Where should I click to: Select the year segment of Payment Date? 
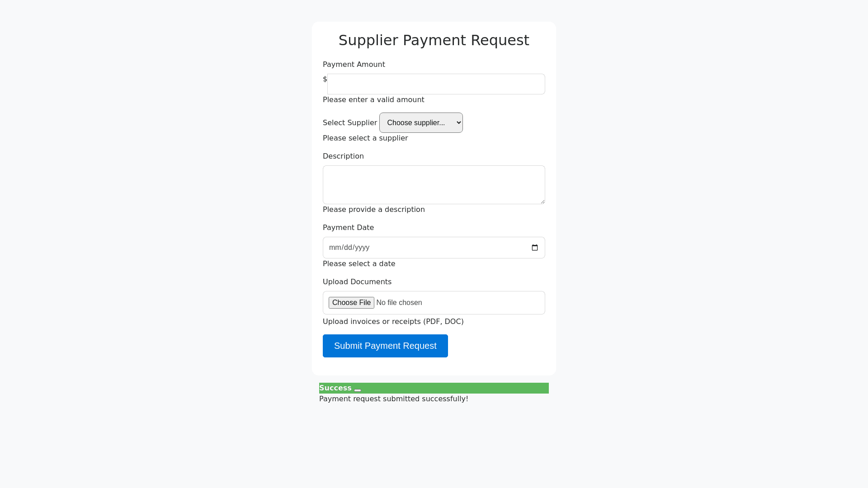(x=363, y=248)
